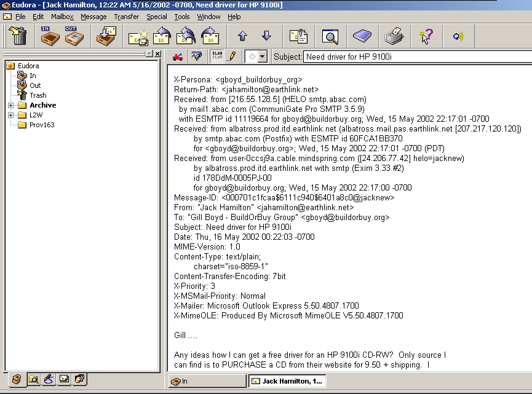Open the Edit menu
Viewport: 532px width, 394px height.
(38, 17)
